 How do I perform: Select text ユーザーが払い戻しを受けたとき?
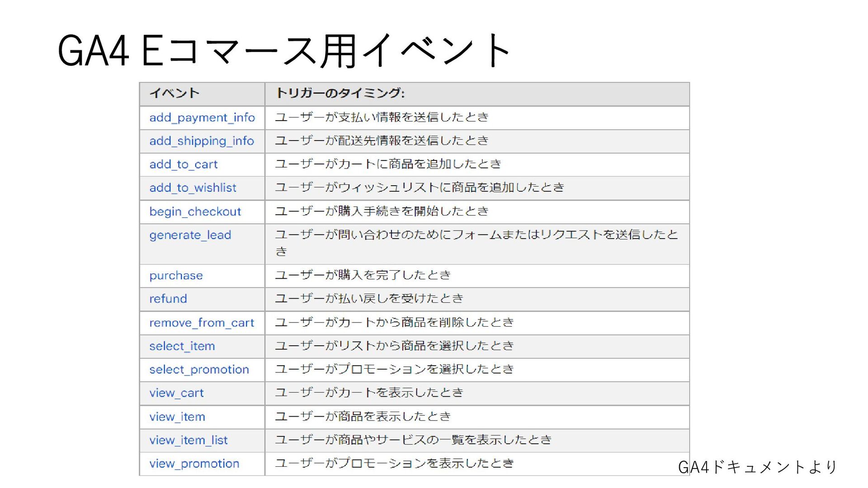tap(369, 299)
